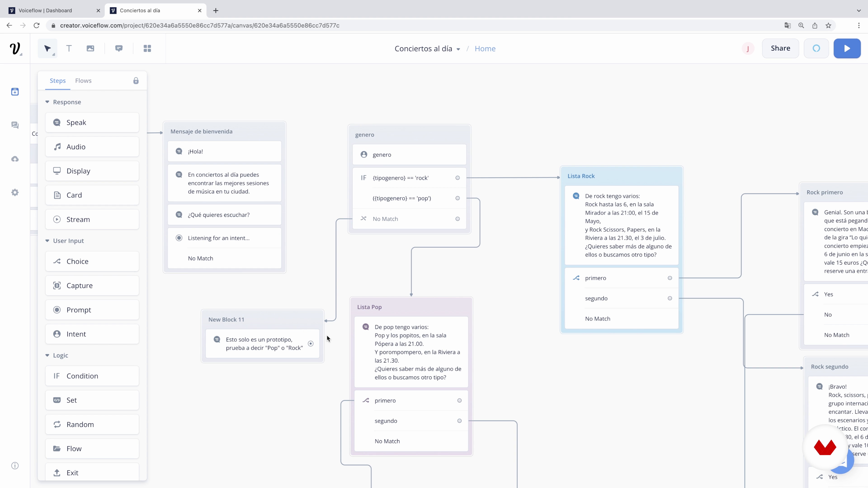Open a new browser tab
This screenshot has height=488, width=868.
coord(216,10)
